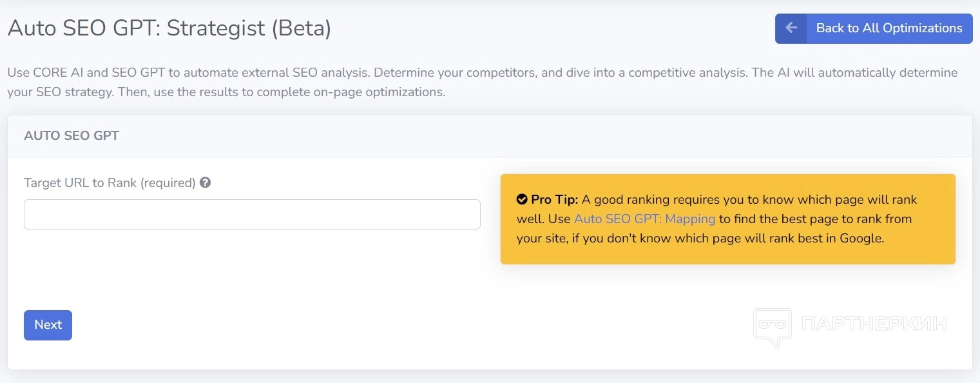Focus the Target URL to Rank field

(252, 215)
